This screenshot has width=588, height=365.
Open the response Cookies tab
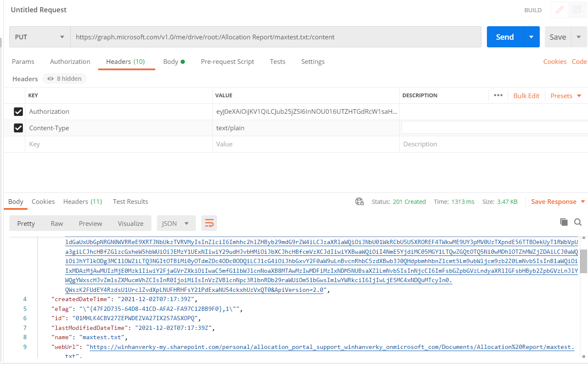(43, 202)
